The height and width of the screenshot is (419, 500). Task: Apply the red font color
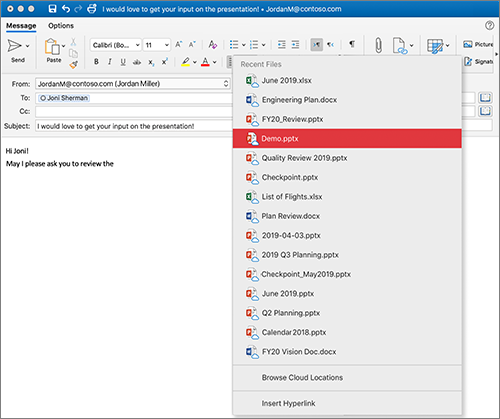tap(205, 62)
